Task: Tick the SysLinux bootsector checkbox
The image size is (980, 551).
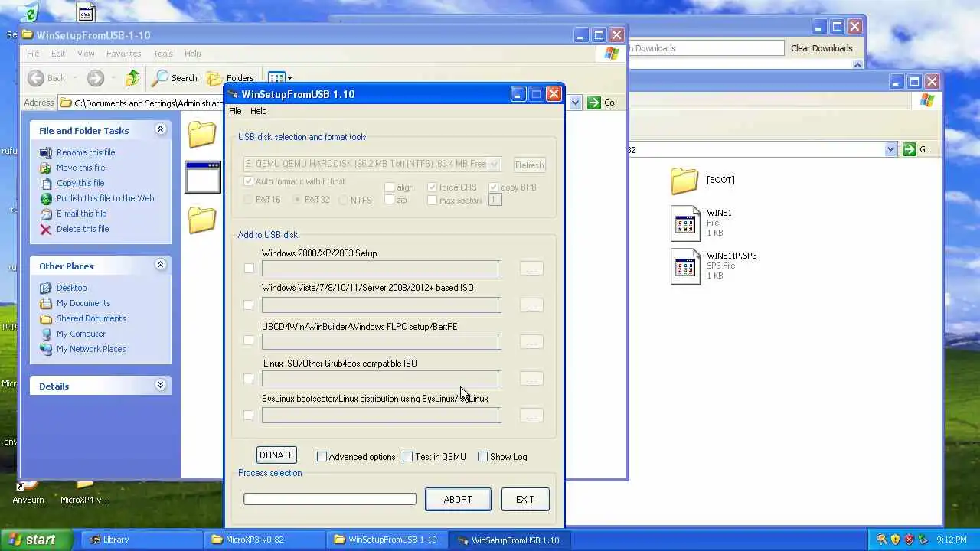Action: pyautogui.click(x=248, y=415)
